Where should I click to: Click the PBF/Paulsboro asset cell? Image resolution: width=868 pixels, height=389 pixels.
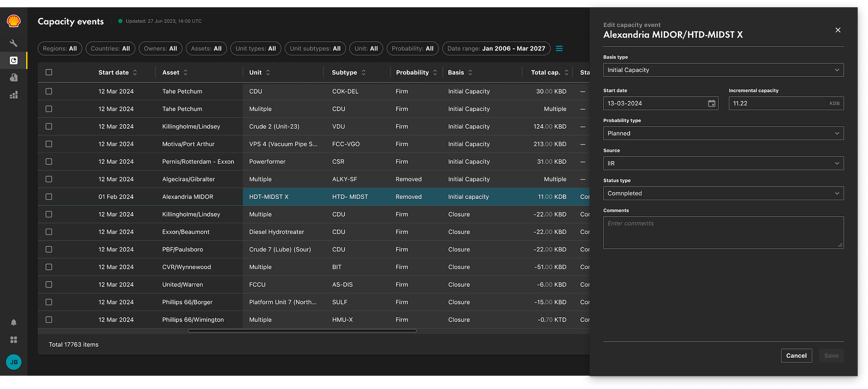click(x=183, y=249)
